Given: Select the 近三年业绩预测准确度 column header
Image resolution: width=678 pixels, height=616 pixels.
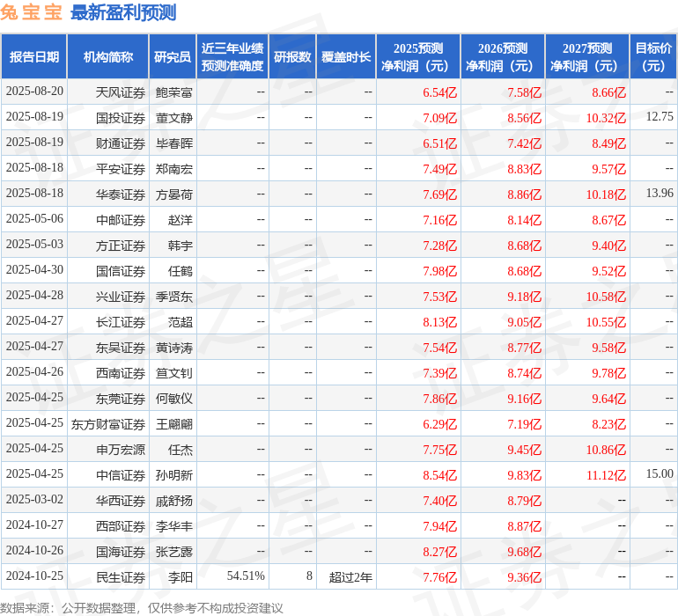Looking at the screenshot, I should coord(232,57).
